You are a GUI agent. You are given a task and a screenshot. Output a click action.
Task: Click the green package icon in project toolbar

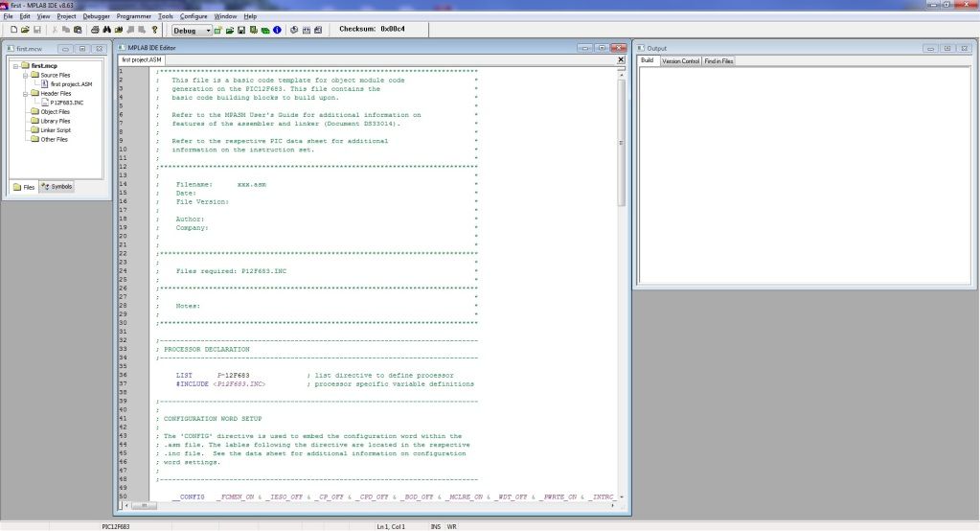click(x=265, y=30)
